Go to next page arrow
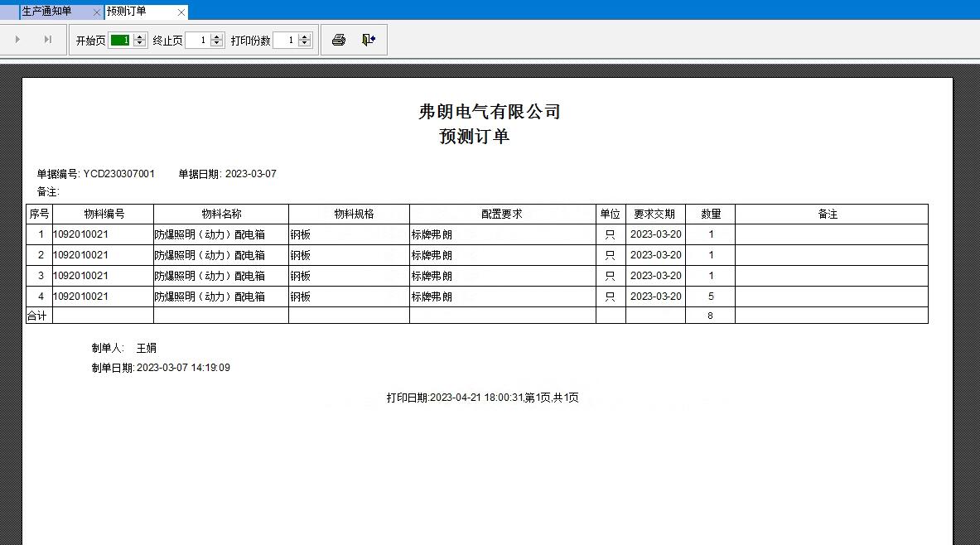This screenshot has height=545, width=980. (x=18, y=40)
